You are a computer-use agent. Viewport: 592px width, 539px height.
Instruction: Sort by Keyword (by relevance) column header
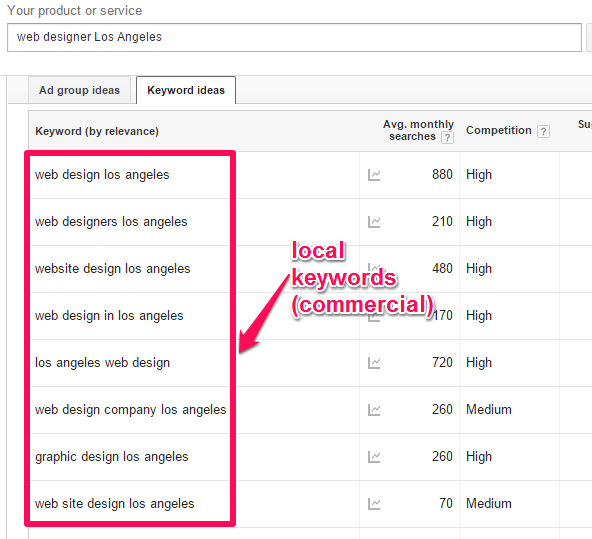coord(97,131)
